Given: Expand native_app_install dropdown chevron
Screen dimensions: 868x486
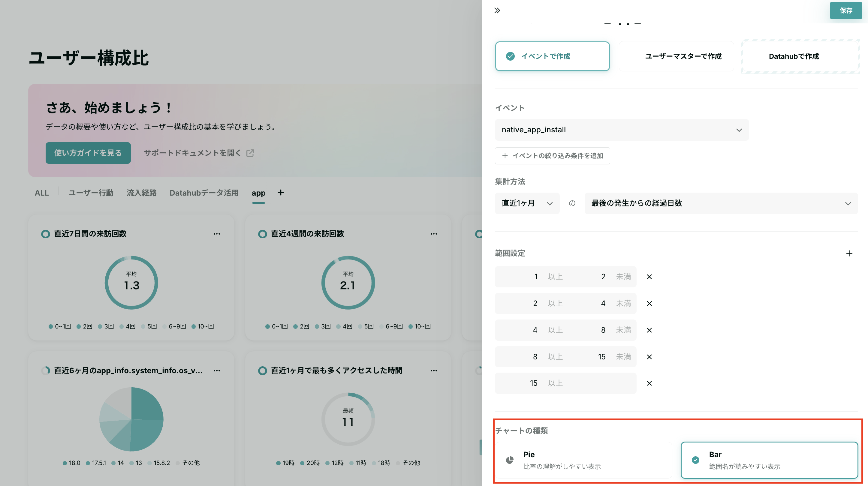Looking at the screenshot, I should coord(739,130).
